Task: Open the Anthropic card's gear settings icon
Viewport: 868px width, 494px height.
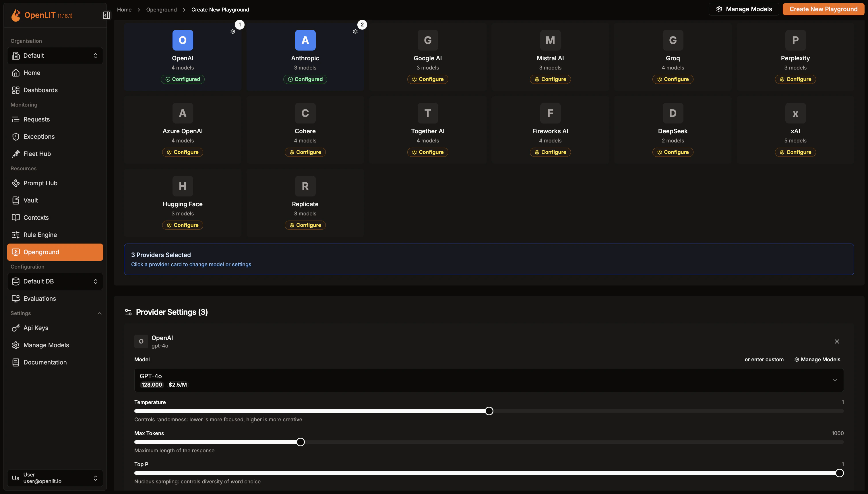Action: coord(355,32)
